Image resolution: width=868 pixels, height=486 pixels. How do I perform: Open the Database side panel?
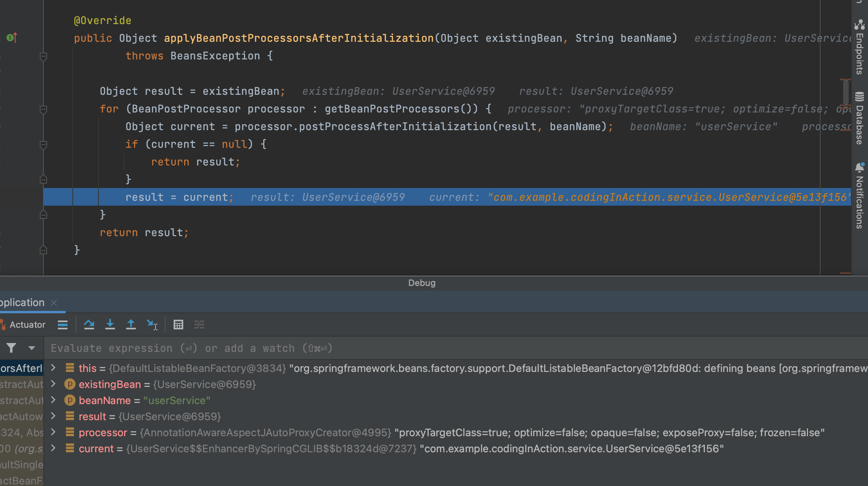point(860,118)
